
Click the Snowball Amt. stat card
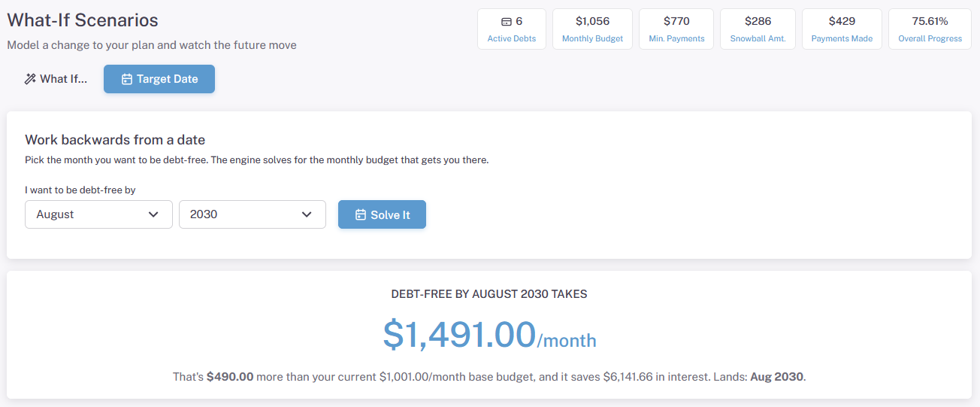tap(758, 29)
